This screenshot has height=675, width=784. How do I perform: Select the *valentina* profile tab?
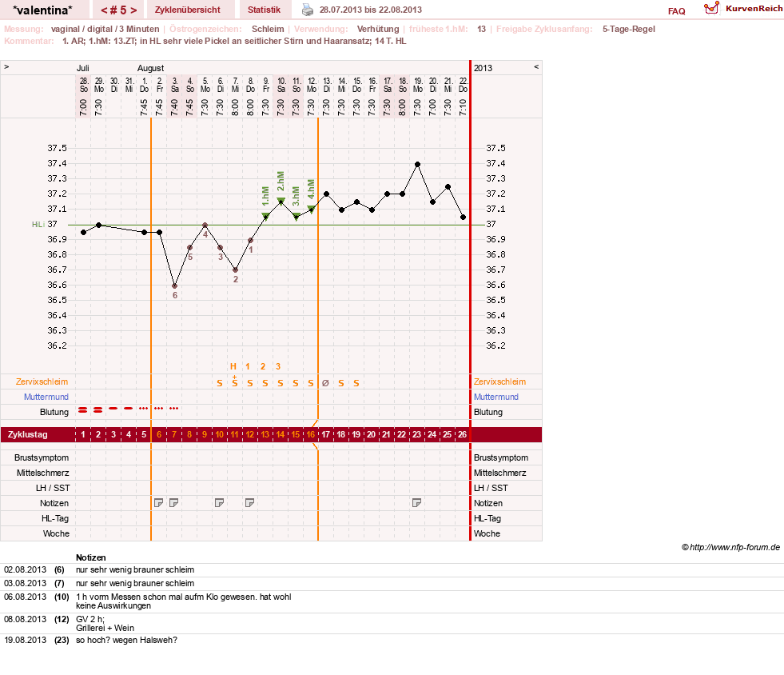[x=42, y=10]
